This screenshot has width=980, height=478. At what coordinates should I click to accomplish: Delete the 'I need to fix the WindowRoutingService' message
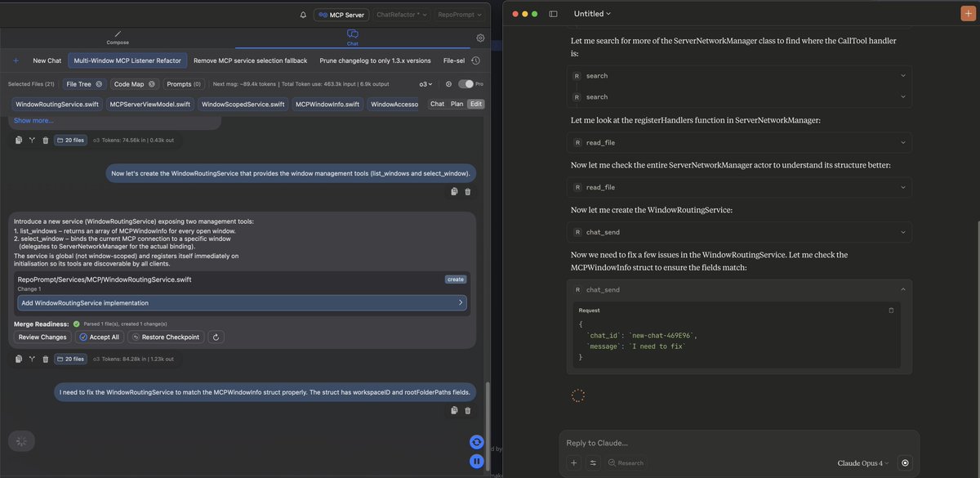pos(467,410)
